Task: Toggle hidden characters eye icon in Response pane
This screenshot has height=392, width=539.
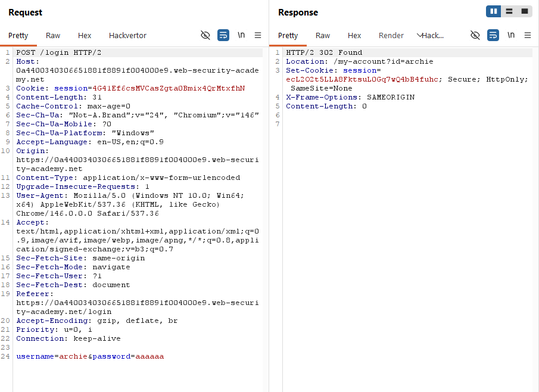Action: coord(475,35)
